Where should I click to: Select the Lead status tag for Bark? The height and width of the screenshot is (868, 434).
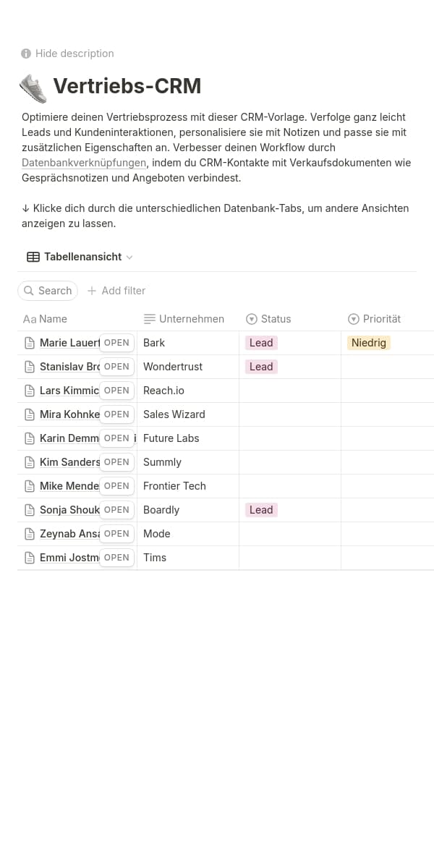(x=260, y=342)
